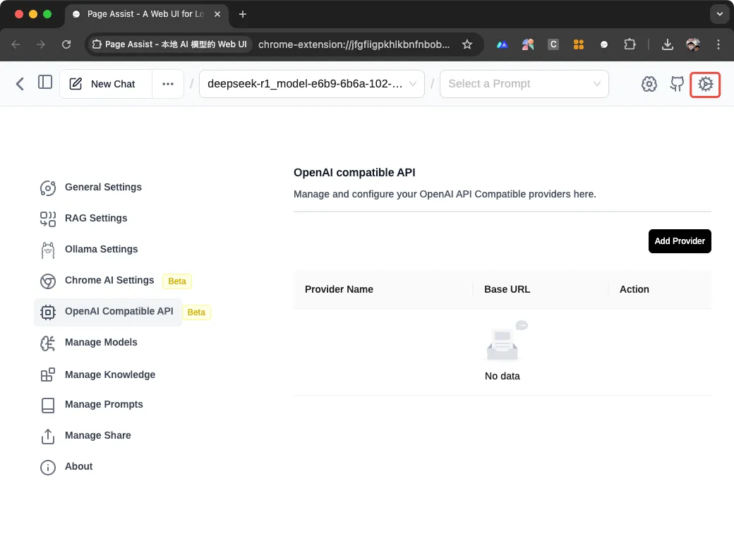Viewport: 734px width, 560px height.
Task: Go back with the left chevron arrow
Action: point(20,84)
